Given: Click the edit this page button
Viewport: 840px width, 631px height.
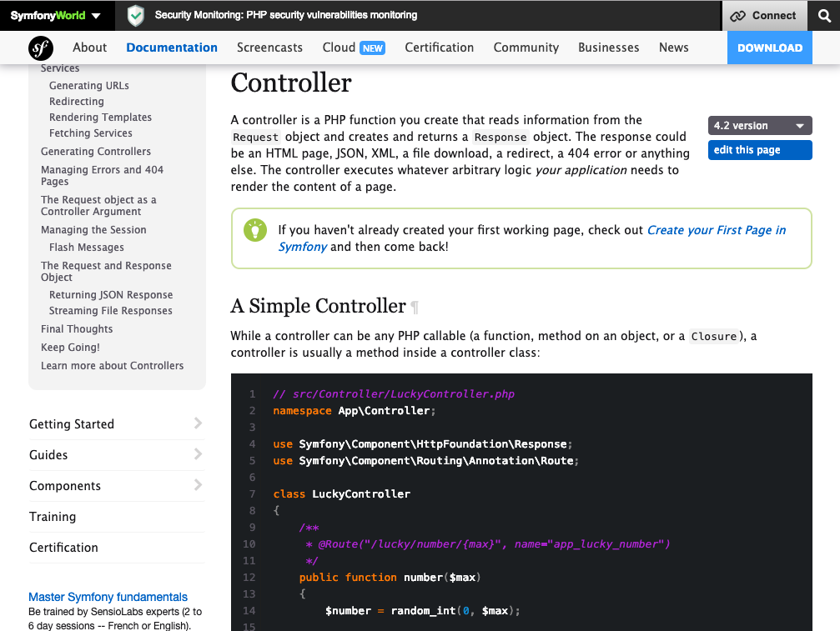Looking at the screenshot, I should (x=760, y=150).
